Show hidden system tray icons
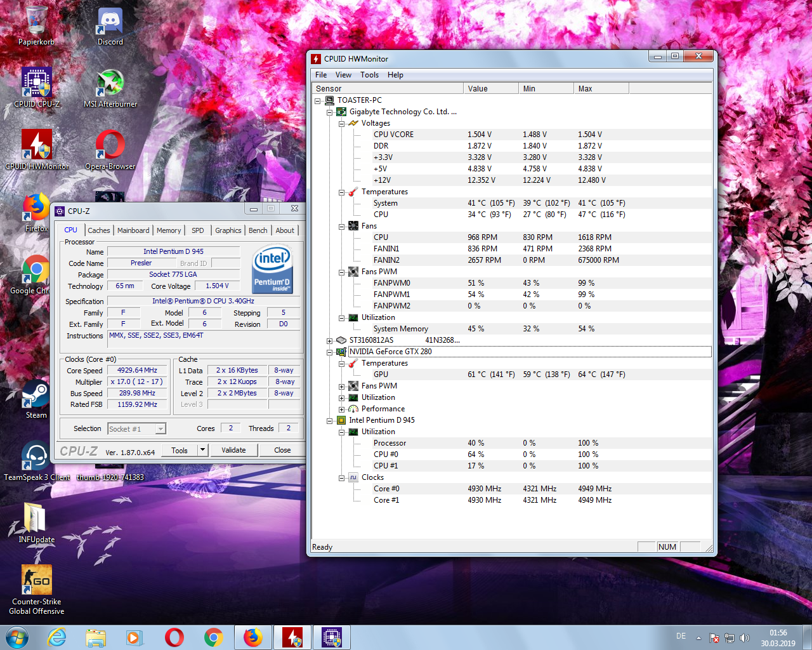The width and height of the screenshot is (812, 650). (x=698, y=638)
